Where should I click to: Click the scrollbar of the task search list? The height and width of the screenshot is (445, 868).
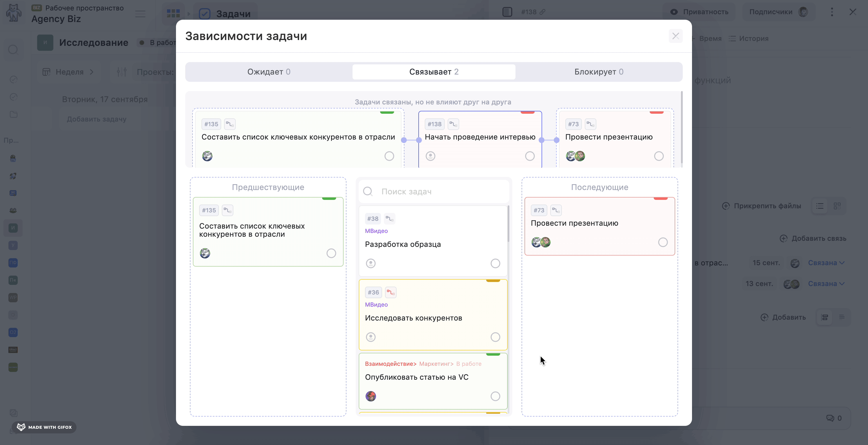[x=508, y=223]
